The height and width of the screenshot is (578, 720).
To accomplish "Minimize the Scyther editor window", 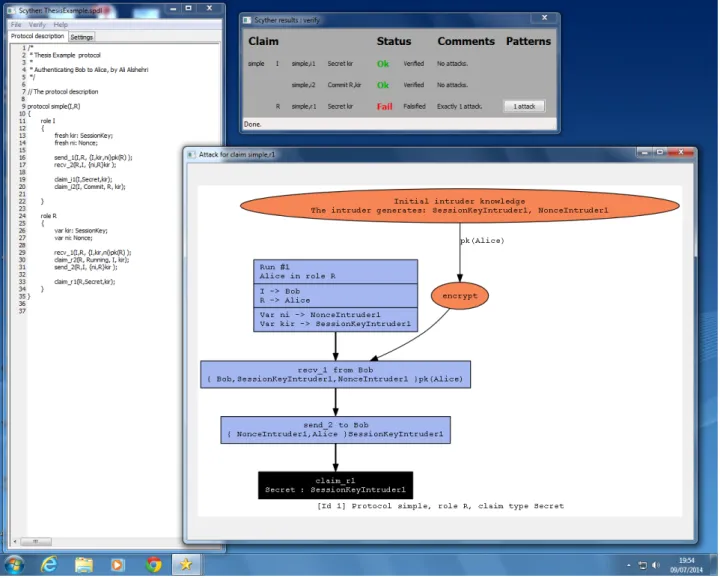I will (173, 9).
